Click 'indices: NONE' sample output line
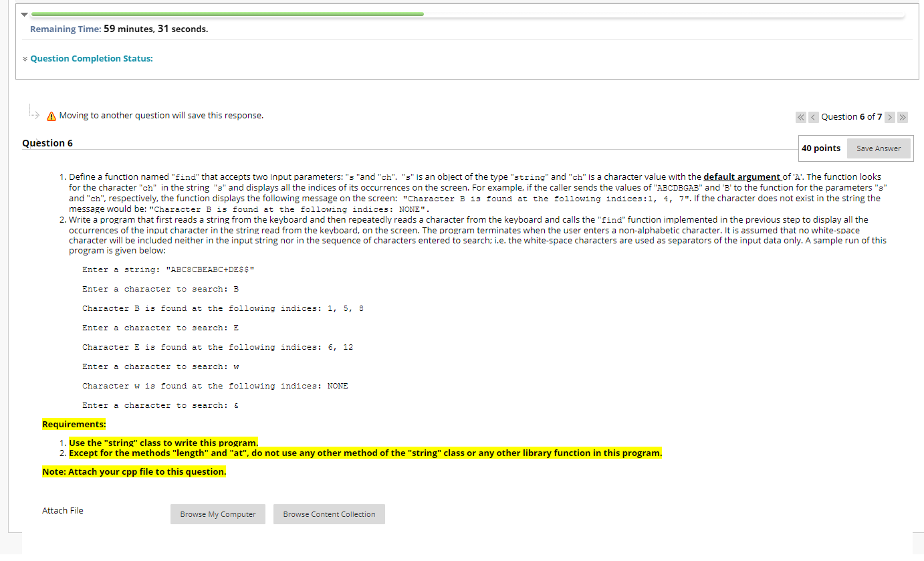The width and height of the screenshot is (924, 561). coord(215,386)
